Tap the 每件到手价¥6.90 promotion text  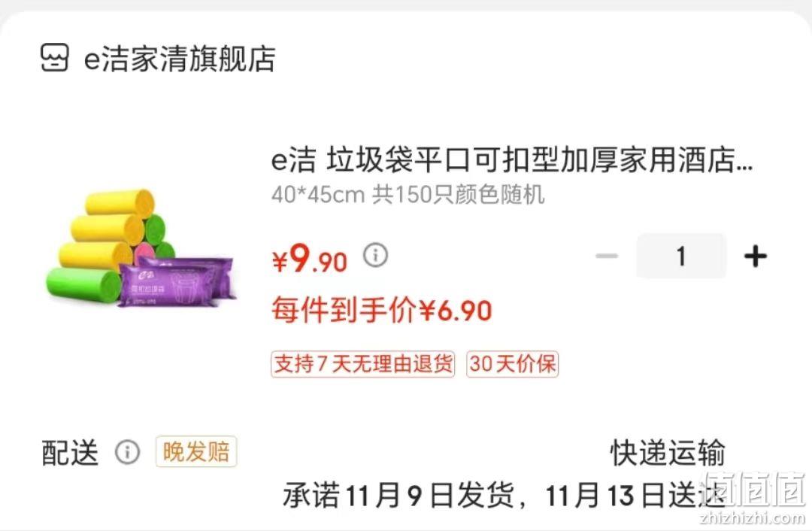click(382, 311)
